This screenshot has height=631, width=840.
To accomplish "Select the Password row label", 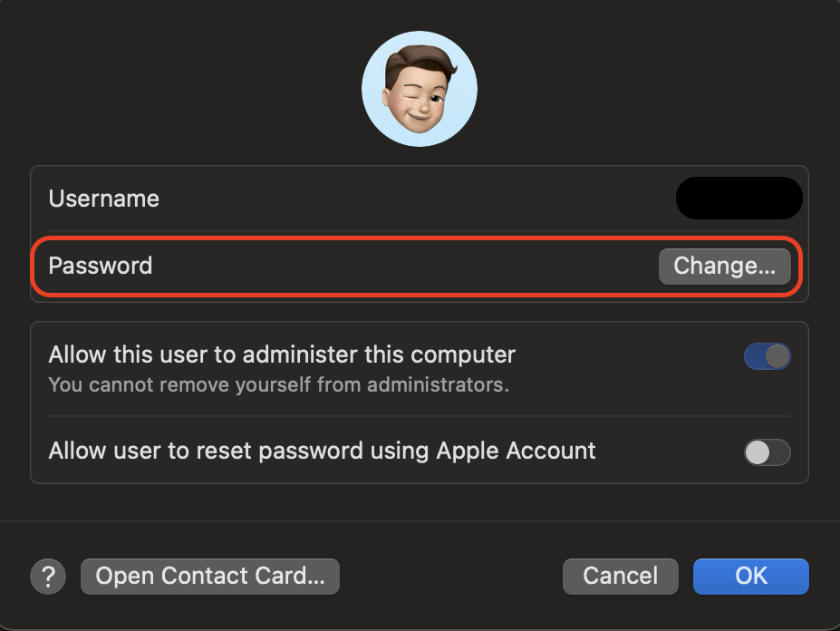I will [101, 266].
